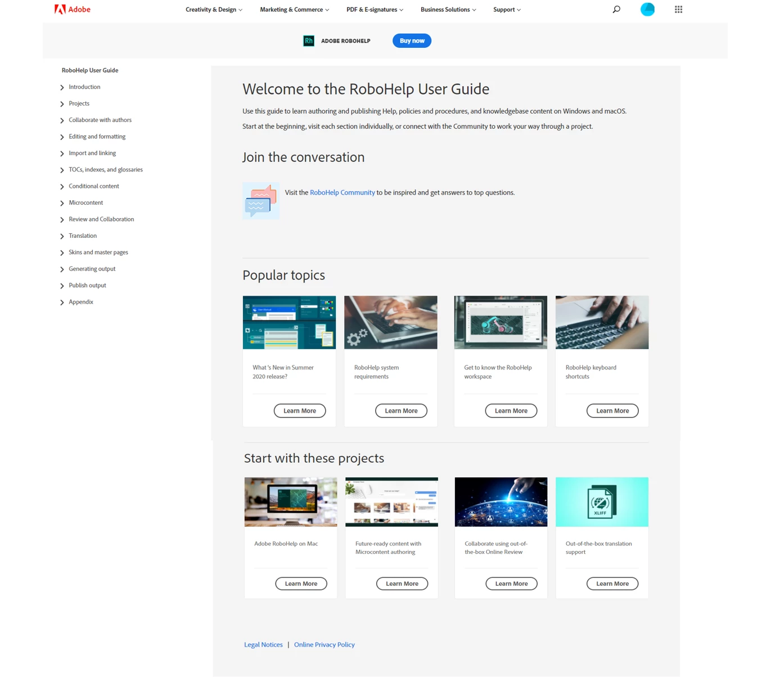Click the Buy now button
Viewport: 784px width, 682px height.
pyautogui.click(x=412, y=40)
